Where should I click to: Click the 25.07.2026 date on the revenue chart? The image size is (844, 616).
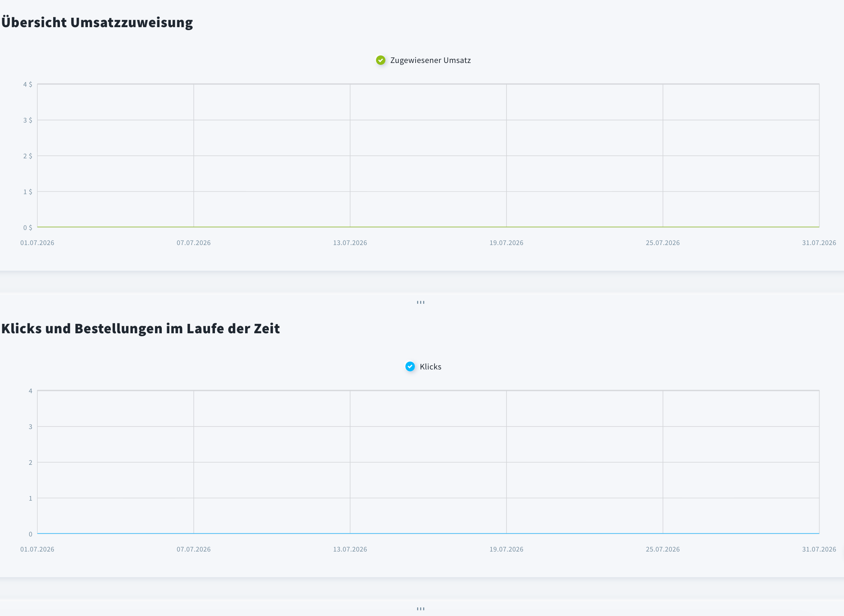(663, 243)
